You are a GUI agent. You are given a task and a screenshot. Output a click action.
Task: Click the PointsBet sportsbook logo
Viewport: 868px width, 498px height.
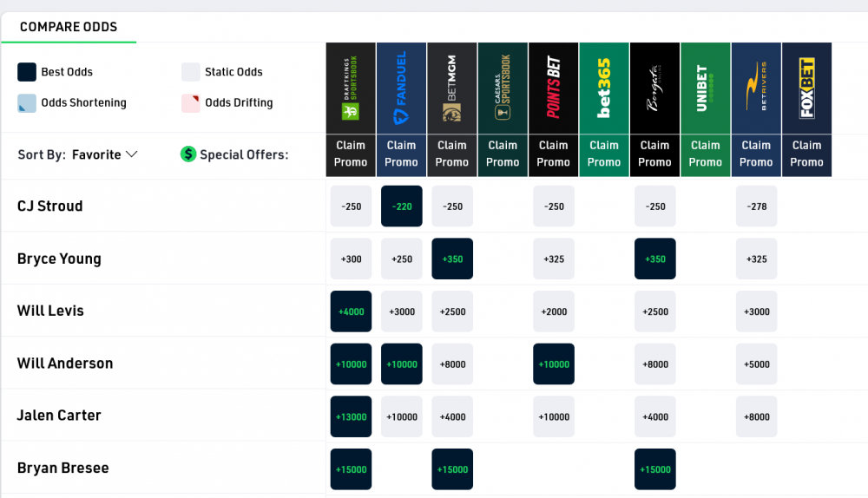(x=554, y=88)
